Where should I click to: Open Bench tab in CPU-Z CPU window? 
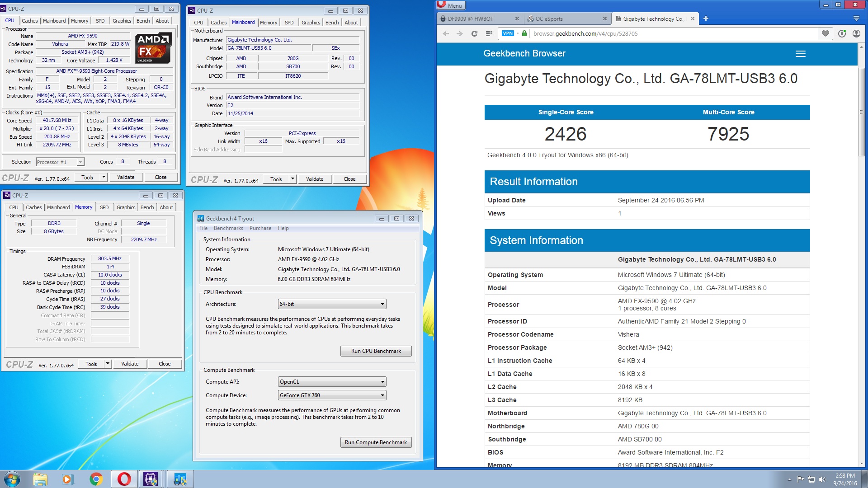coord(143,21)
